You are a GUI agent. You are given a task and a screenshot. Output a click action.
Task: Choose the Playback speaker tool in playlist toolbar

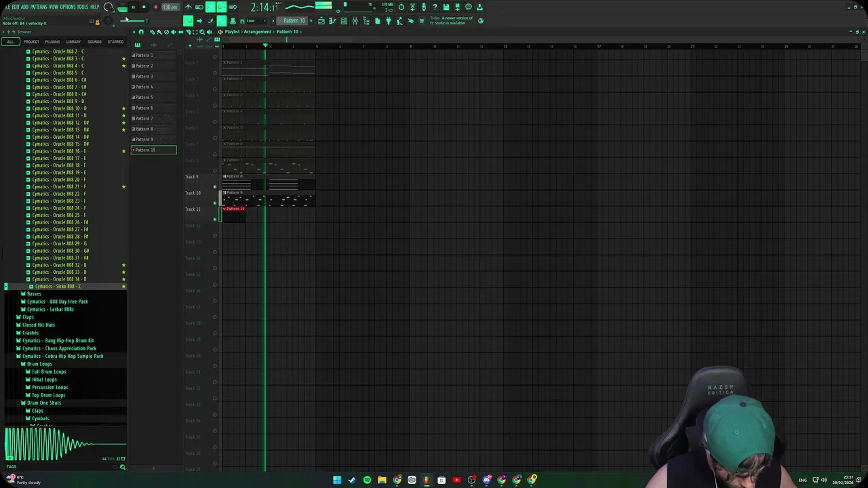tap(210, 32)
